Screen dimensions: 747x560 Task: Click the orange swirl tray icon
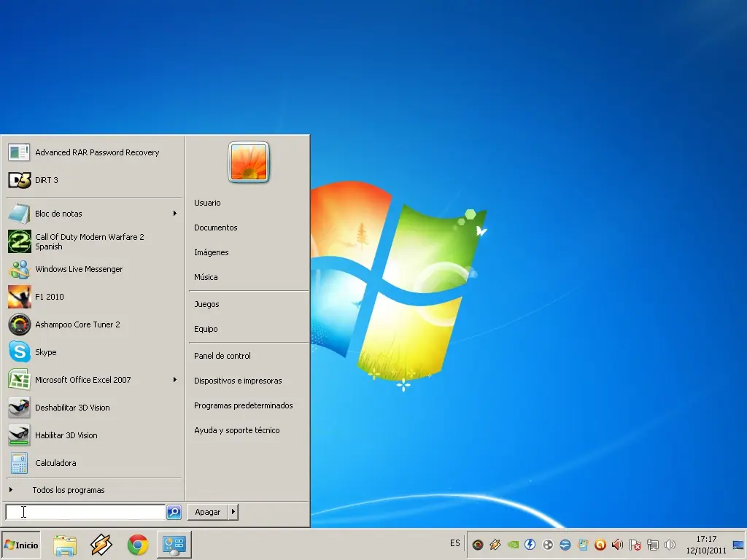click(x=600, y=544)
